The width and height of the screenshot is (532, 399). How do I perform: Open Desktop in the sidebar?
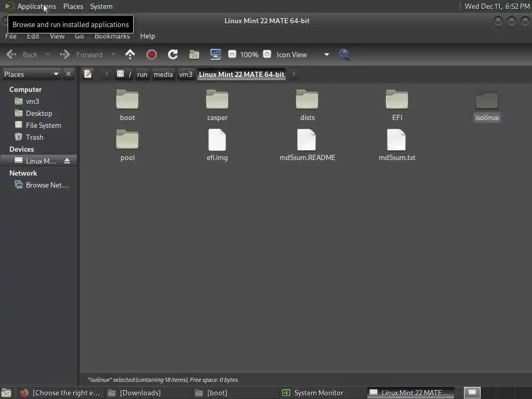coord(39,113)
